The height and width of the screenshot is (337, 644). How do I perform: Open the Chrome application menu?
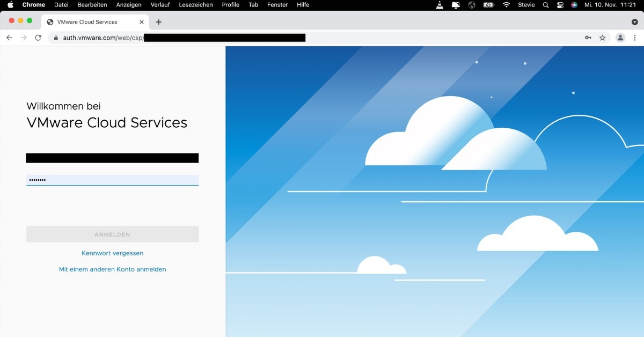point(33,5)
